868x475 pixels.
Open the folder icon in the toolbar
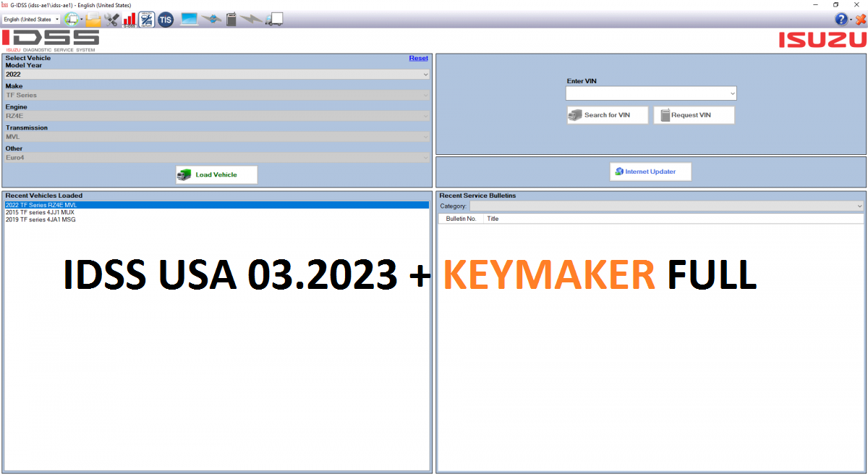pyautogui.click(x=93, y=20)
